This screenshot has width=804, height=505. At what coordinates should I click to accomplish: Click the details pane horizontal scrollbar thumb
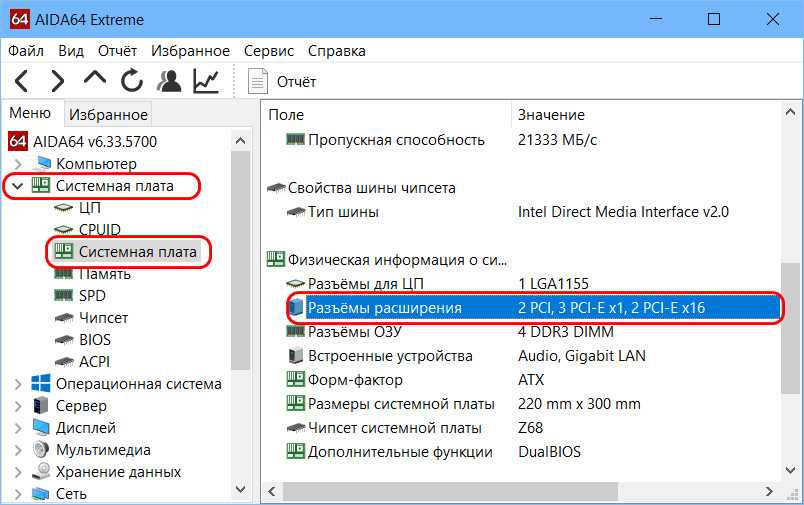pos(451,491)
